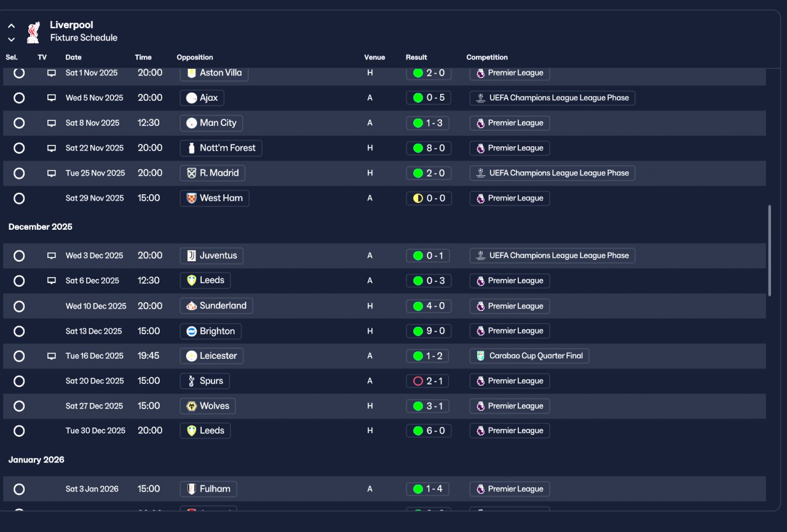Select the Juventus fixture radio button
This screenshot has height=532, width=787.
[x=19, y=256]
